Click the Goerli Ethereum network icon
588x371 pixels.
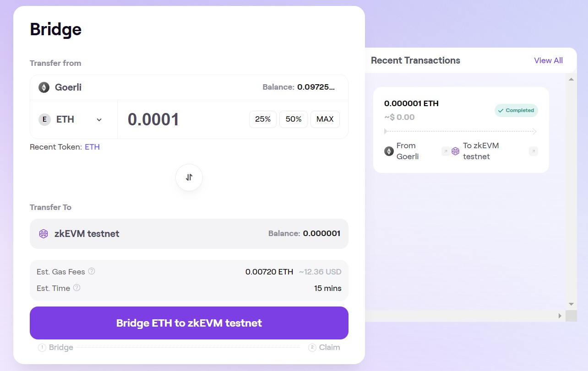click(x=44, y=87)
